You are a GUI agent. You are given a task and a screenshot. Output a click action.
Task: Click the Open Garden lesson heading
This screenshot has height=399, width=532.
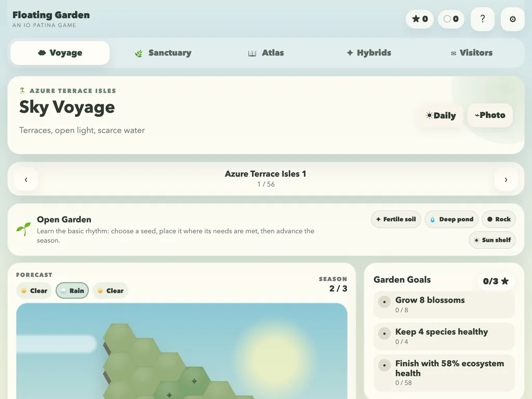click(64, 220)
